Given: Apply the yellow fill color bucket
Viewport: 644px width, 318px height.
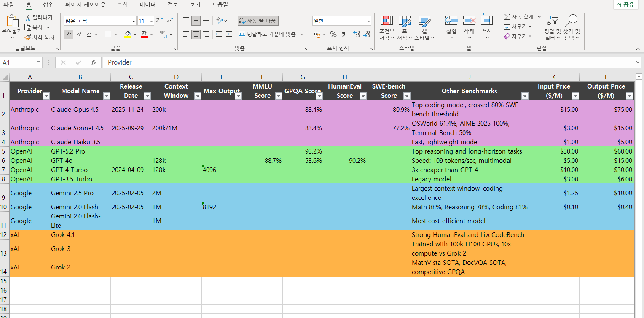Looking at the screenshot, I should tap(128, 34).
